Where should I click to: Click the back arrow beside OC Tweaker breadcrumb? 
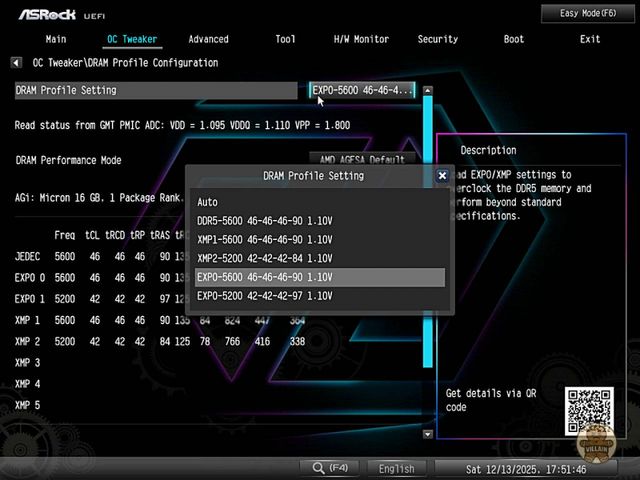pyautogui.click(x=17, y=63)
